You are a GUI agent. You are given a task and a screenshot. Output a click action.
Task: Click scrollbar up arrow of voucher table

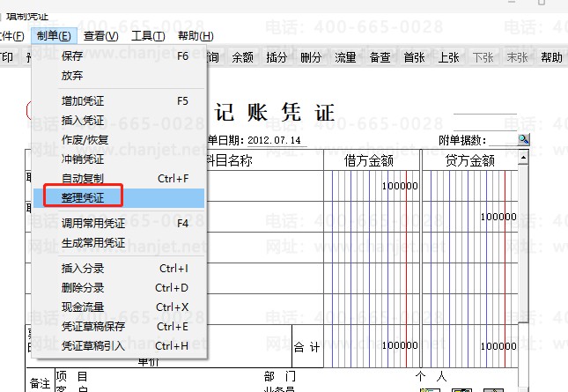pos(523,158)
